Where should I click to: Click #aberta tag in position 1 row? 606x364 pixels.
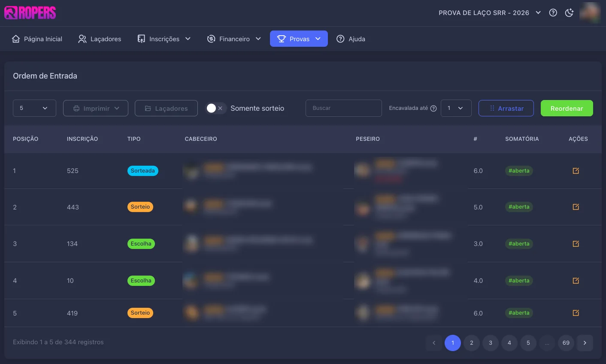point(519,171)
